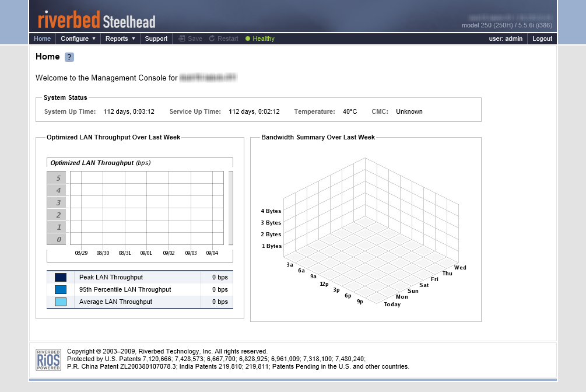Click the Optimized LAN Throughput chart grid
This screenshot has height=392, width=586.
click(147, 208)
